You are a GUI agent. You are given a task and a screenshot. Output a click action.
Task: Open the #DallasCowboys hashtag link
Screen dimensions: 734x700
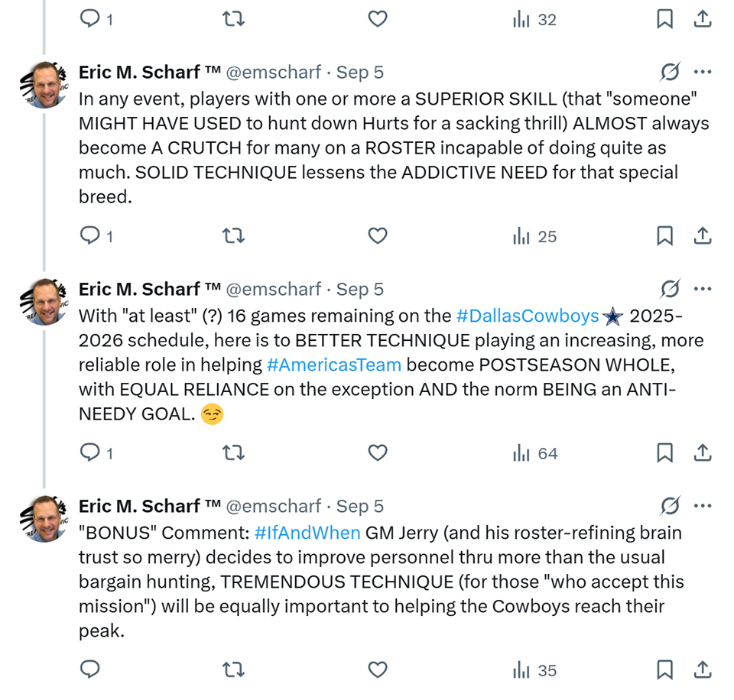point(527,316)
